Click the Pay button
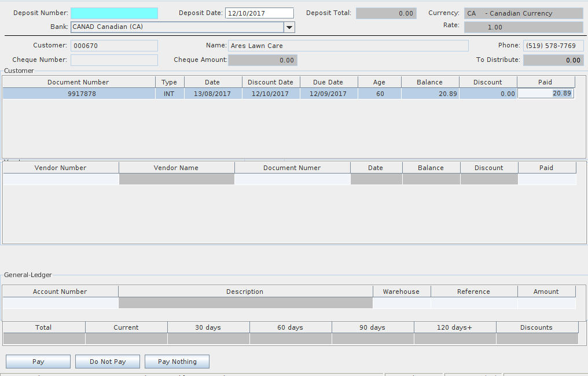588x376 pixels. tap(38, 362)
